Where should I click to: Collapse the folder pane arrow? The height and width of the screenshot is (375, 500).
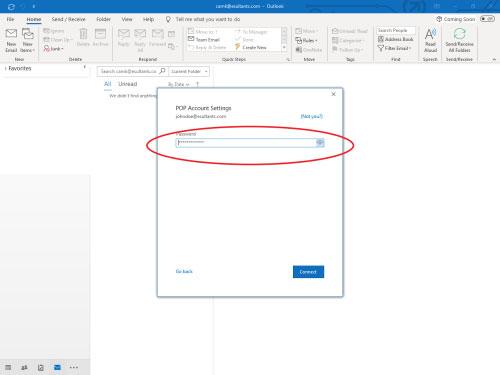[85, 67]
